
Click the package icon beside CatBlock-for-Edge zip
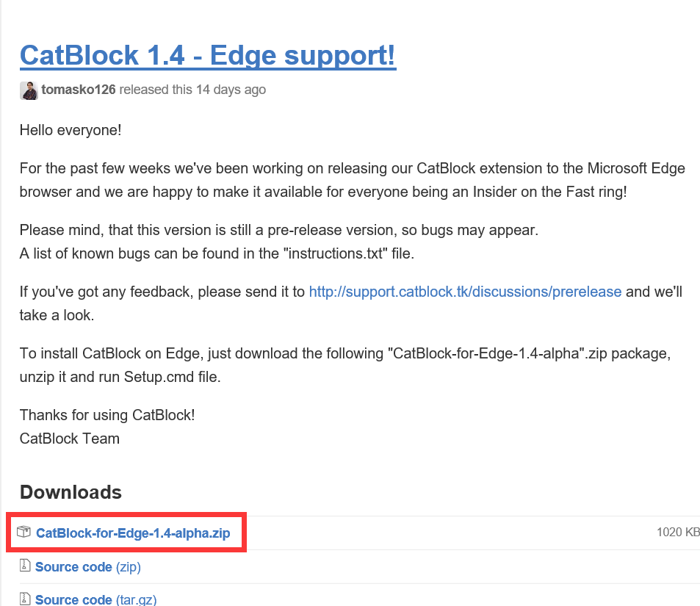(24, 533)
